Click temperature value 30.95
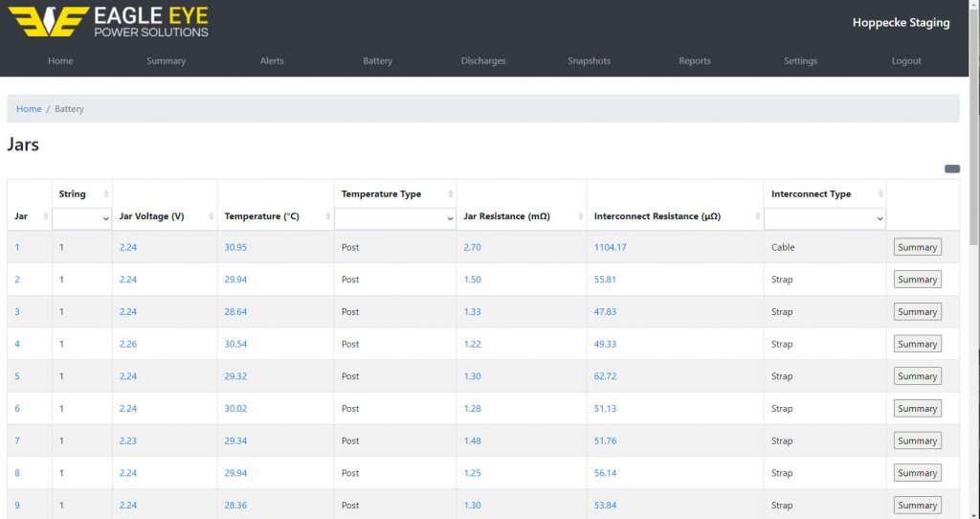 click(235, 247)
